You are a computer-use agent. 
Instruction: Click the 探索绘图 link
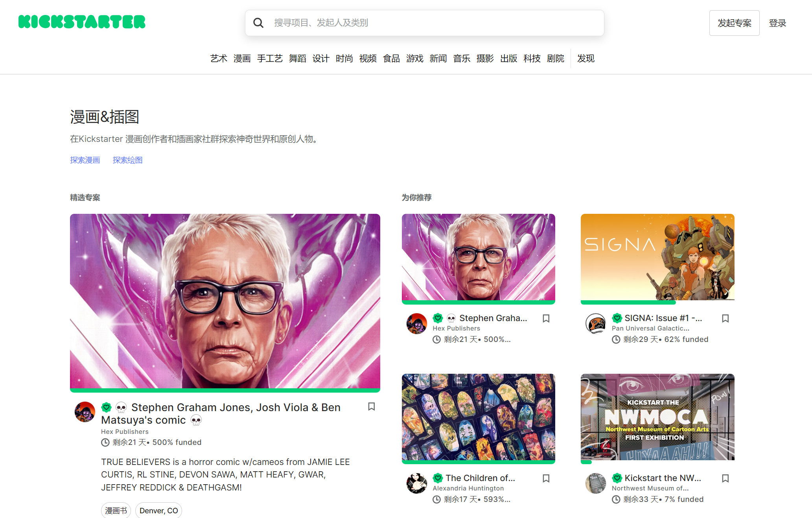[x=127, y=160]
